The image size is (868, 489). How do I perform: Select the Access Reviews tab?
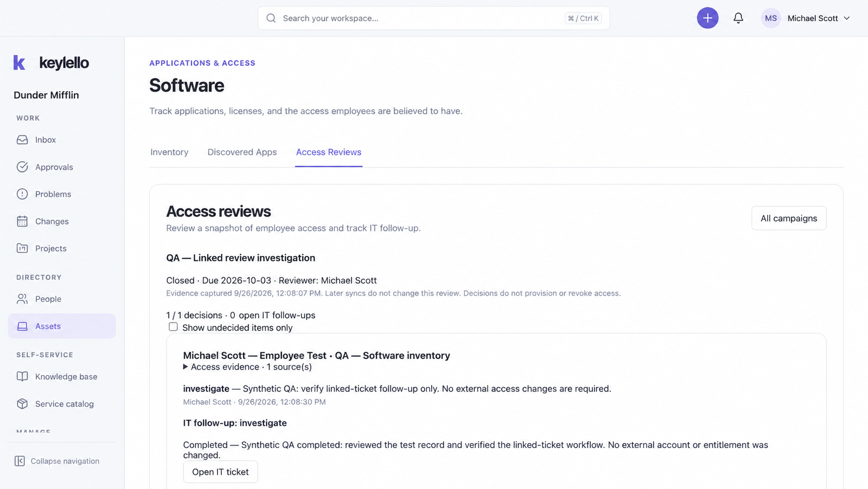(x=329, y=152)
